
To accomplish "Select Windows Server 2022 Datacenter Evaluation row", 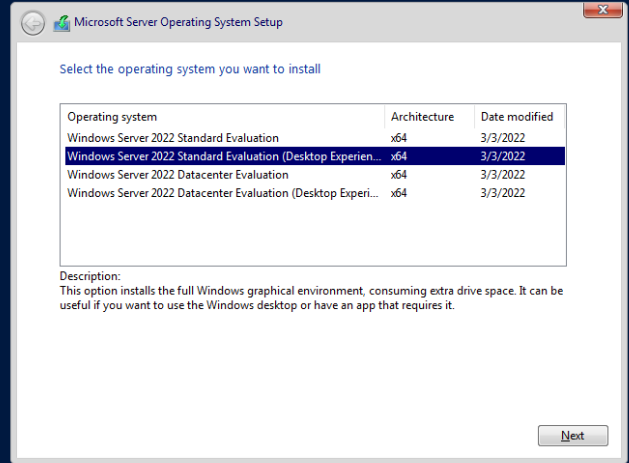I will click(x=315, y=175).
